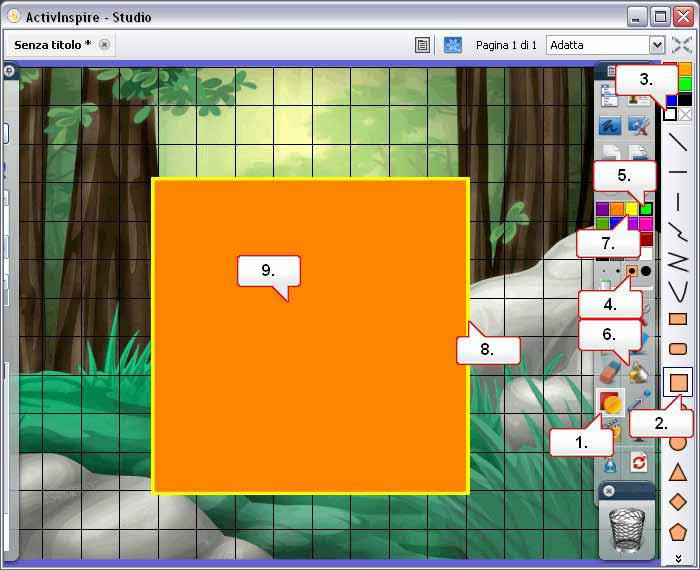This screenshot has width=700, height=570.
Task: Close the Flipchart bin panel
Action: pos(608,491)
